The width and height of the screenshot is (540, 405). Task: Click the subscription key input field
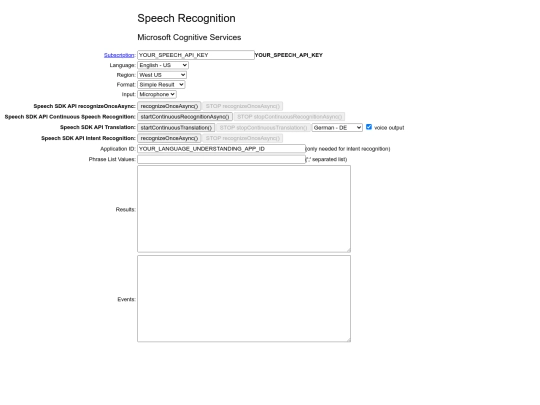pos(196,55)
